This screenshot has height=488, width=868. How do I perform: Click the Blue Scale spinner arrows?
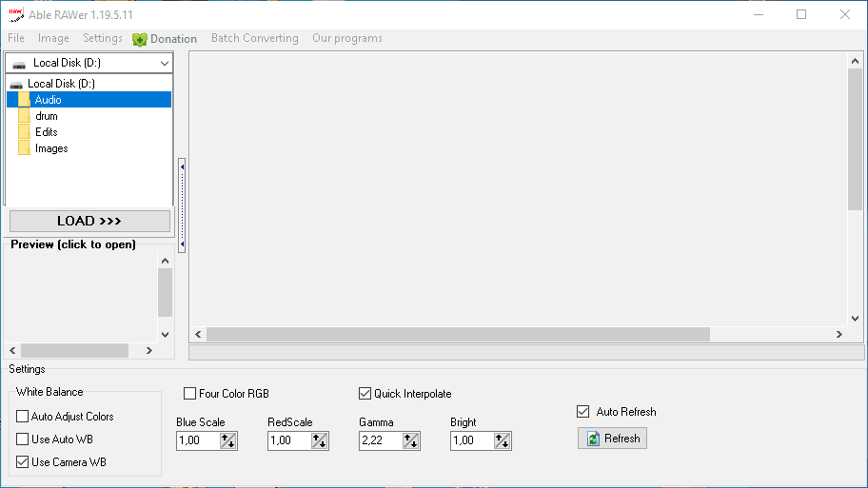[x=228, y=440]
